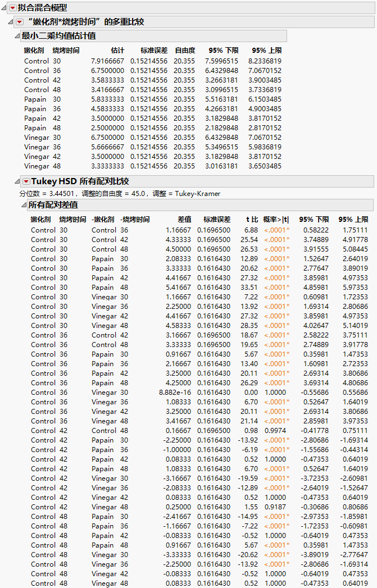Click estimate value 3.5833333

107,80
